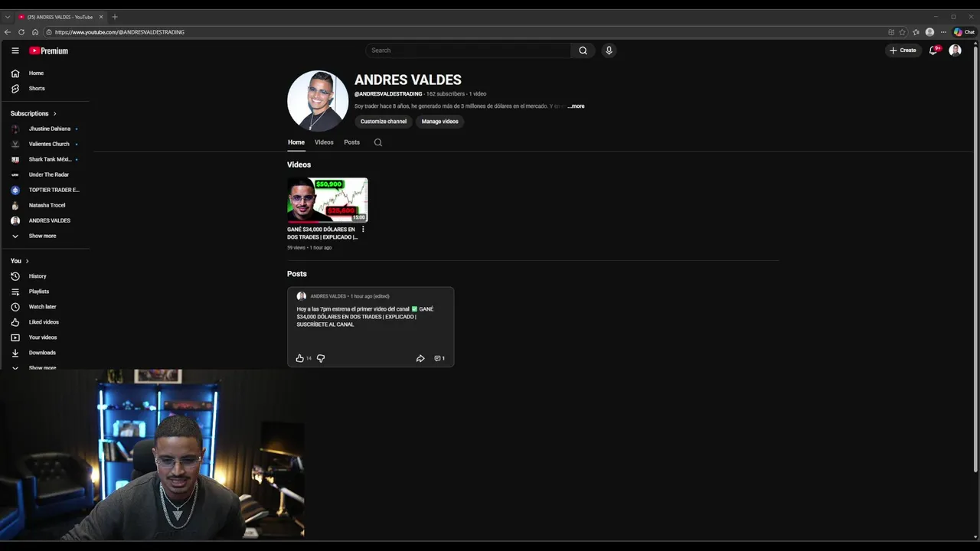Open Downloads in sidebar

point(46,353)
